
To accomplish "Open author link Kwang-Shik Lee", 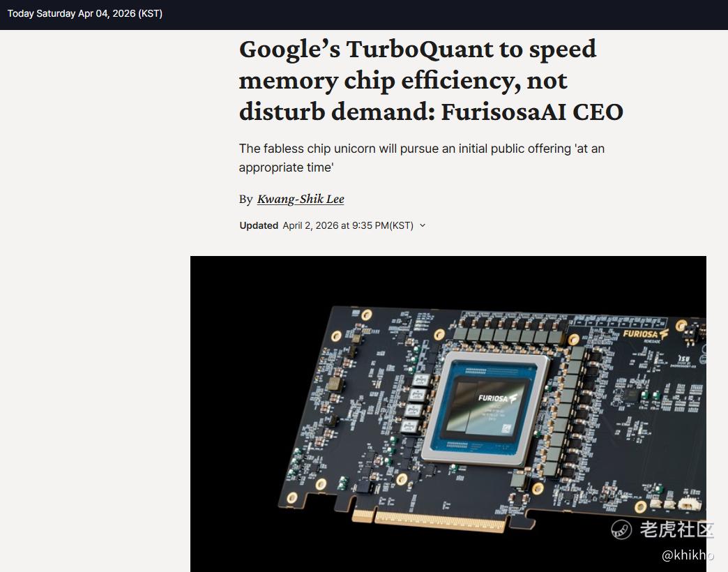I will [301, 200].
